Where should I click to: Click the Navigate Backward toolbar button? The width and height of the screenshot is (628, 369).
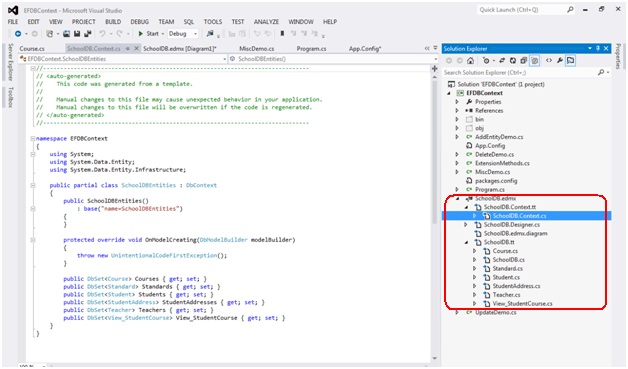point(18,34)
